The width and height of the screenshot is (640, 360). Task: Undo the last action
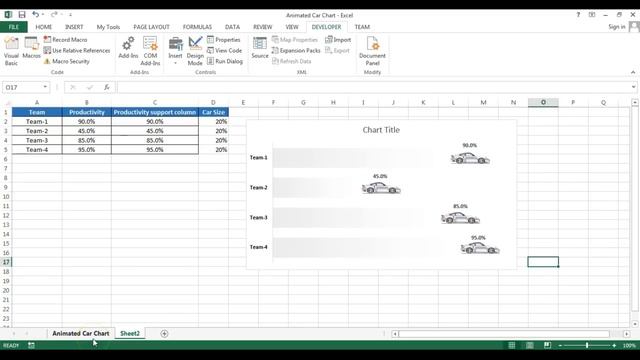point(36,15)
